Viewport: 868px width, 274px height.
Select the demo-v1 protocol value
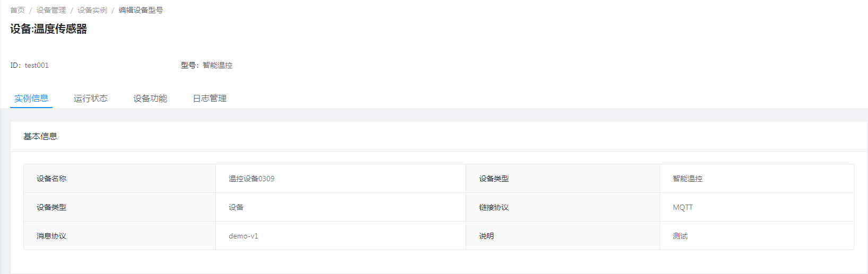pyautogui.click(x=244, y=236)
